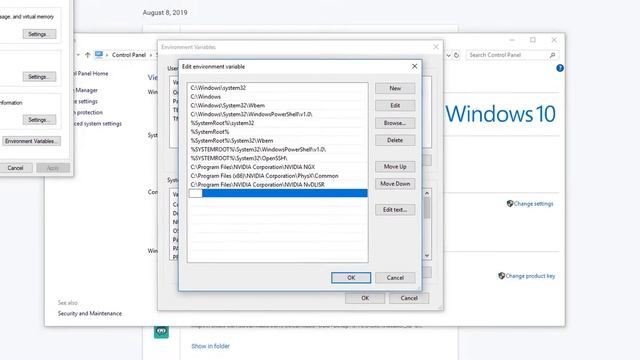Select the PhysX\Common path entry

click(278, 176)
